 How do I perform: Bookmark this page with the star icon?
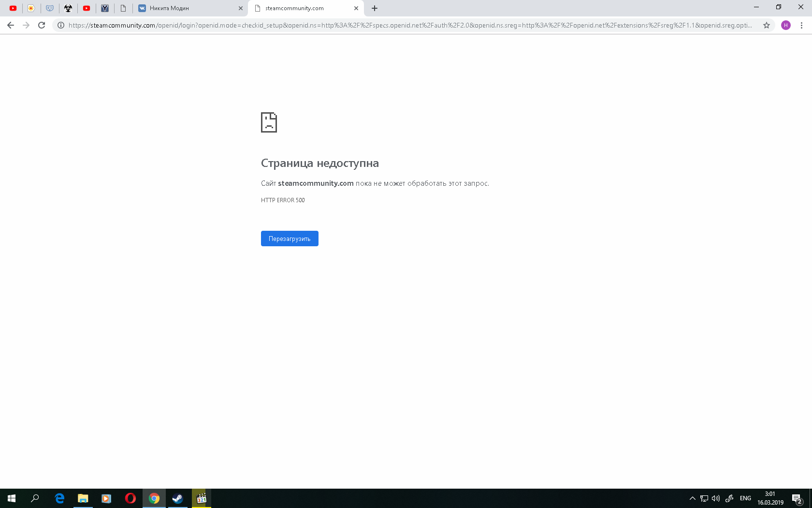click(x=767, y=25)
